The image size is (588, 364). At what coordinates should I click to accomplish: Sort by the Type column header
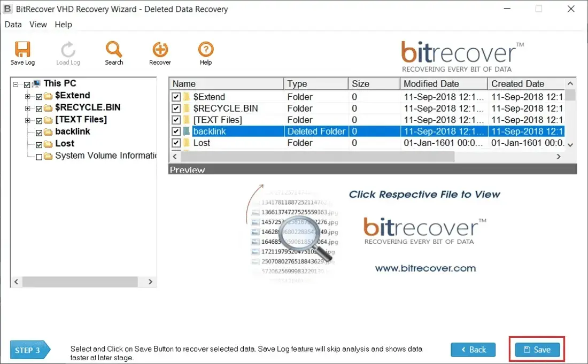pos(316,83)
